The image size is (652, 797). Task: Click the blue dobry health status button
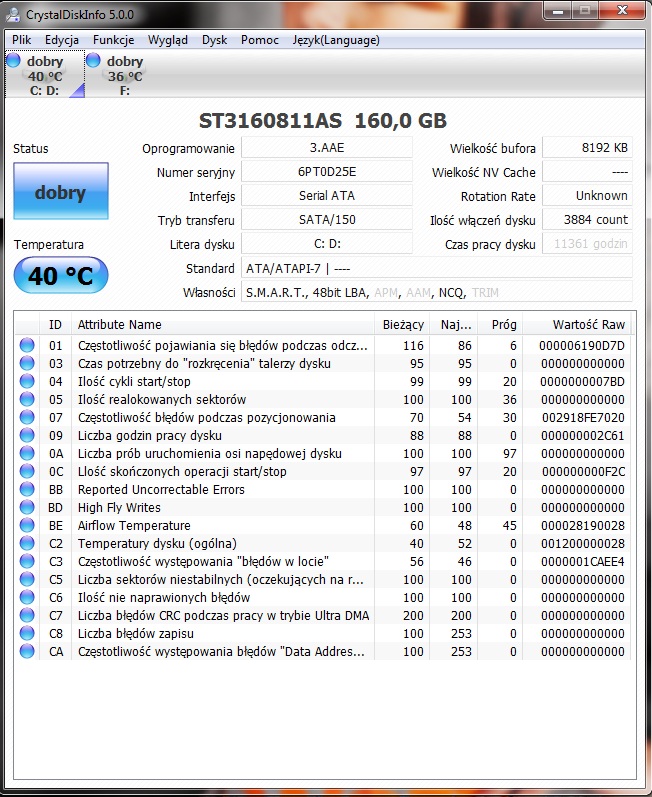(60, 191)
